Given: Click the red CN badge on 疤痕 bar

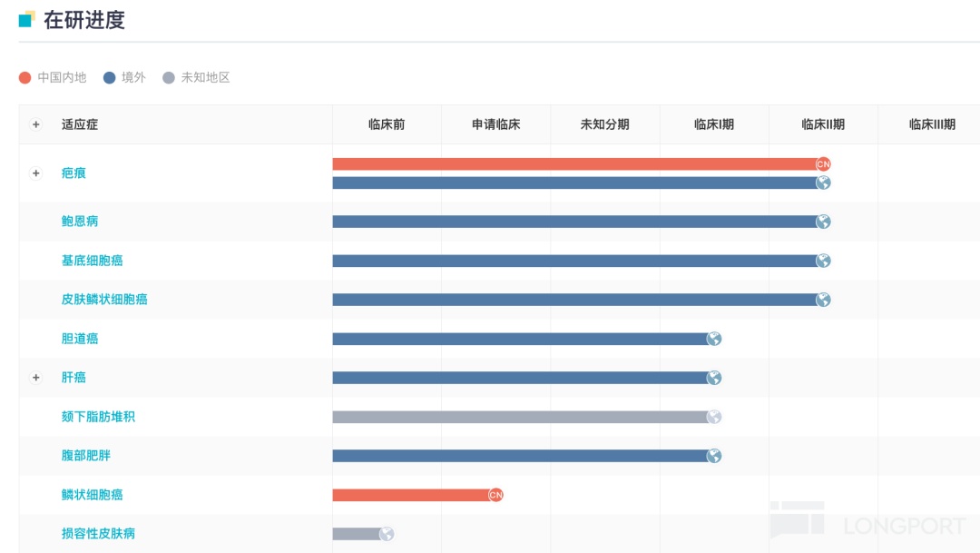Looking at the screenshot, I should click(x=823, y=164).
